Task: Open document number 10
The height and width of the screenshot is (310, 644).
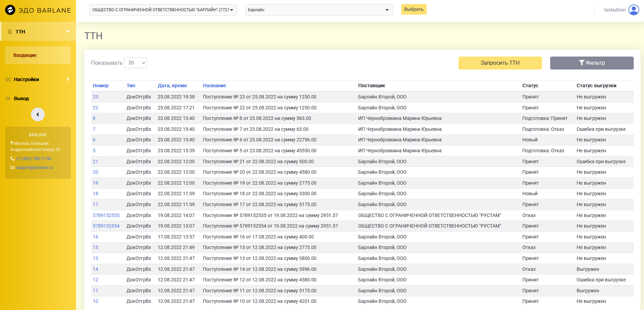Action: pyautogui.click(x=96, y=301)
